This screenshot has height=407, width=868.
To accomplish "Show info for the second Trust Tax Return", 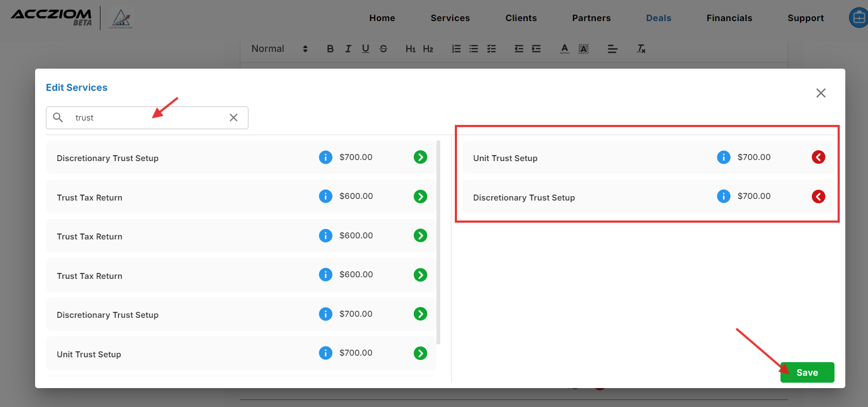I will [x=325, y=236].
